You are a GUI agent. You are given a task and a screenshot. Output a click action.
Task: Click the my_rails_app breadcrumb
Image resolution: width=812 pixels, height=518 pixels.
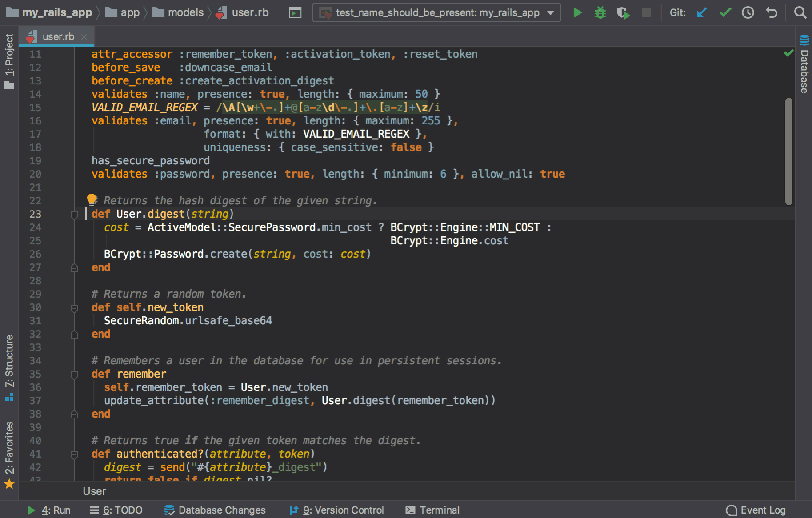(x=49, y=12)
